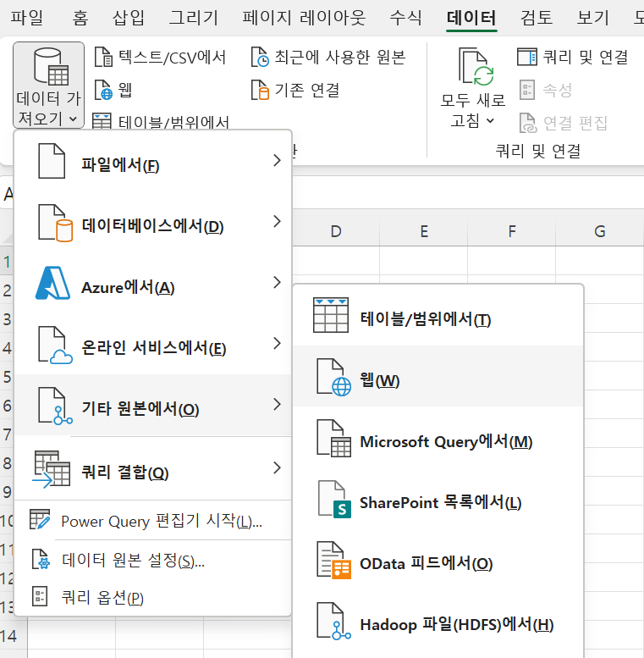Open the 데이터 가져오기 dropdown button
The height and width of the screenshot is (658, 644).
tap(48, 86)
